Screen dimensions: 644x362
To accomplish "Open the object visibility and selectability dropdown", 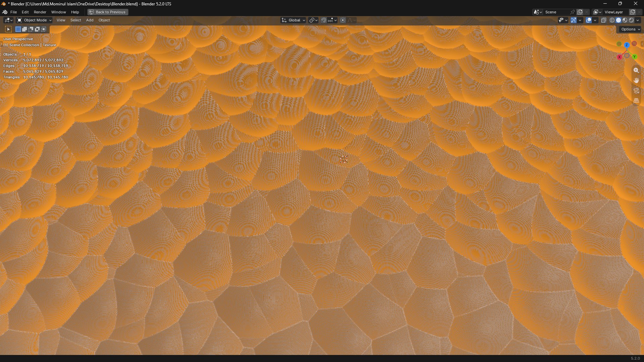I will pyautogui.click(x=563, y=20).
